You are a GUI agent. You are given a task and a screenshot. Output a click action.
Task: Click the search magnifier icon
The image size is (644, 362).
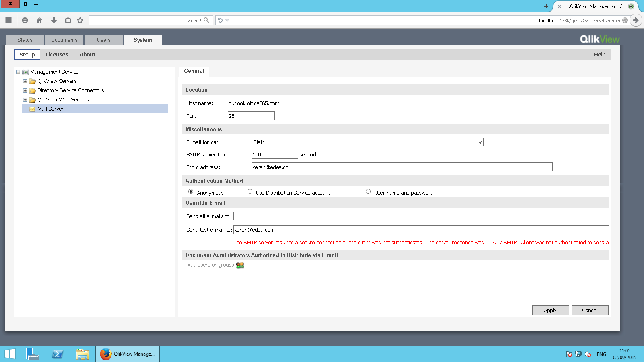tap(206, 20)
